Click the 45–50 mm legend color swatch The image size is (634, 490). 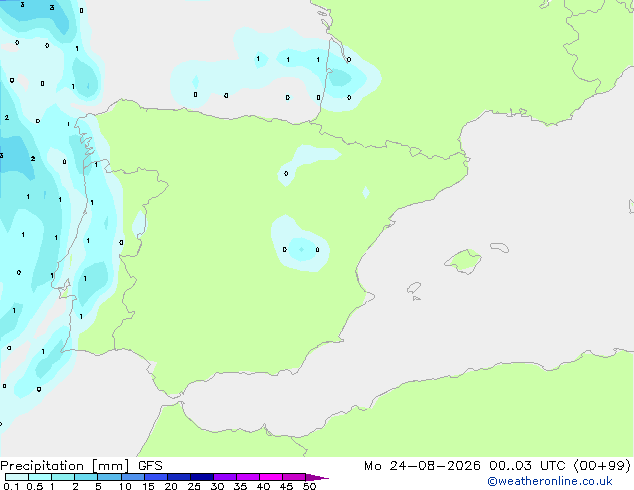pos(294,477)
